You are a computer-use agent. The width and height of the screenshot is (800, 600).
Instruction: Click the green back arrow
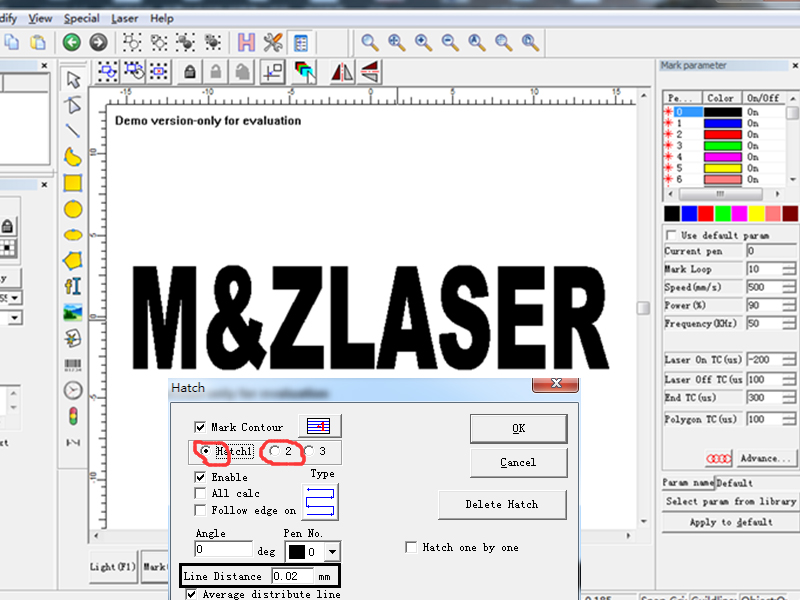tap(72, 42)
